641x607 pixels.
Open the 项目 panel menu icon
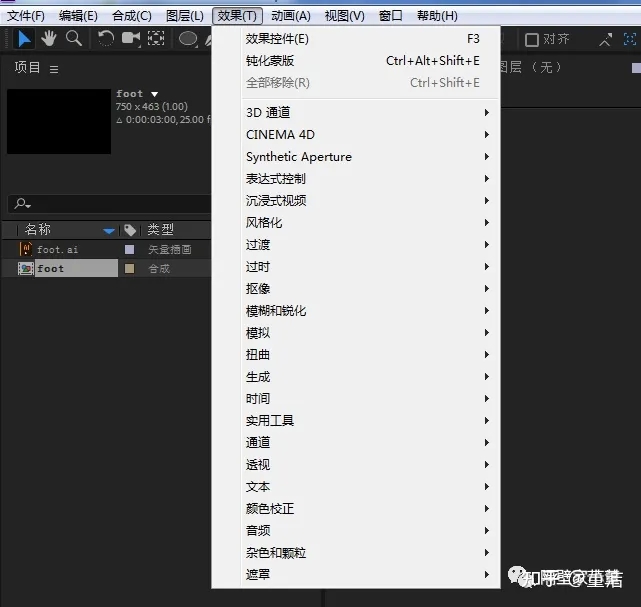pyautogui.click(x=54, y=69)
